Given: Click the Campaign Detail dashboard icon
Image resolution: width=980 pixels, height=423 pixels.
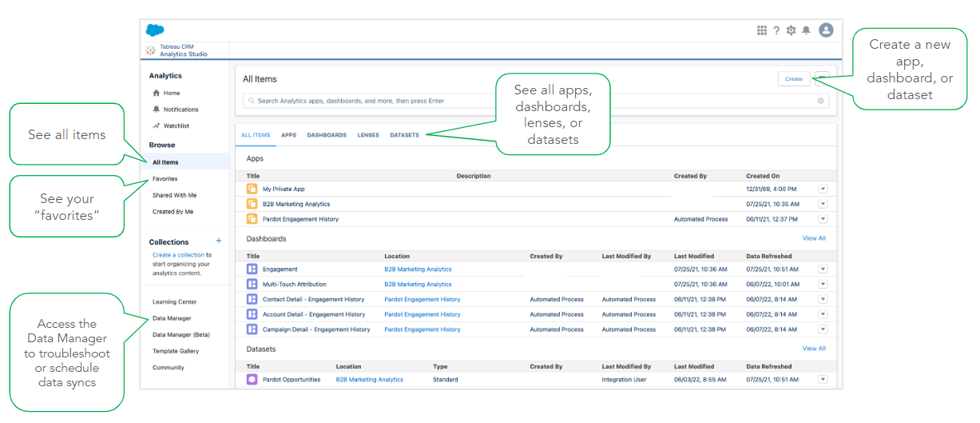Looking at the screenshot, I should point(252,329).
